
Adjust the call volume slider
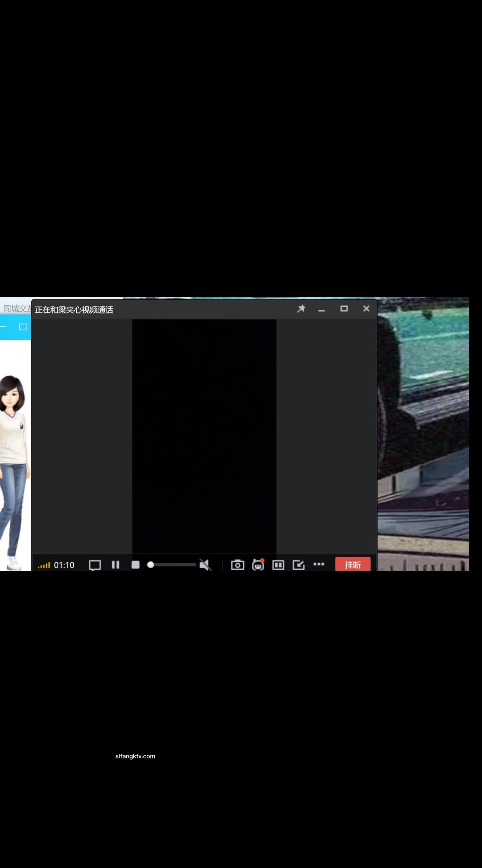point(171,565)
